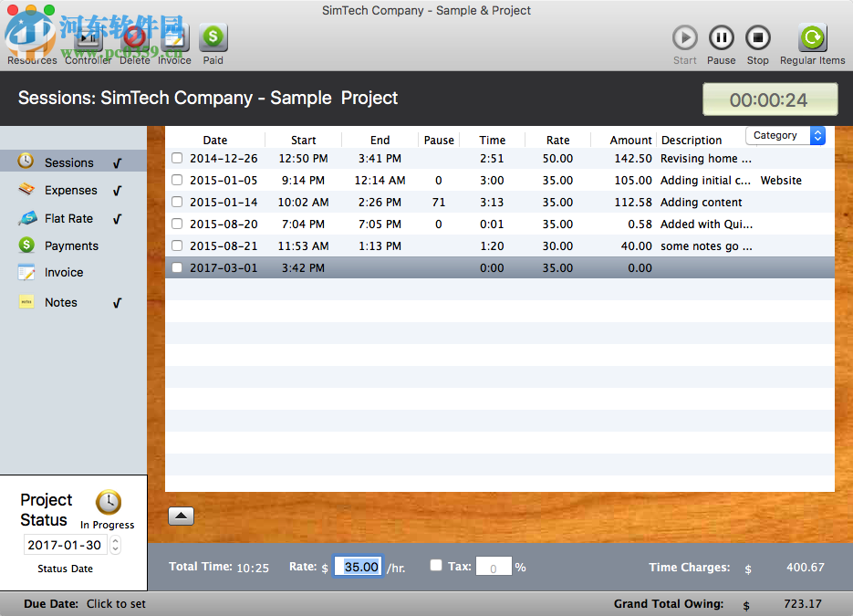
Task: Switch to Expenses in sidebar
Action: click(70, 191)
